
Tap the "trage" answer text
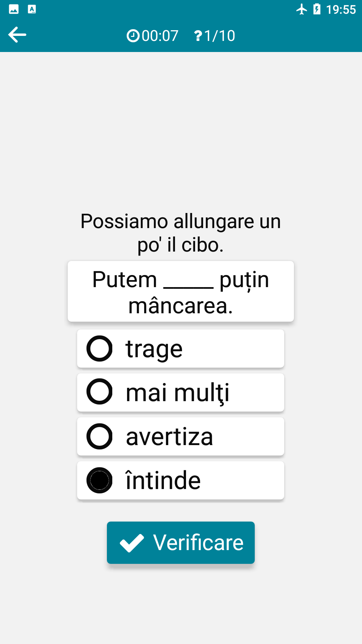pos(154,349)
